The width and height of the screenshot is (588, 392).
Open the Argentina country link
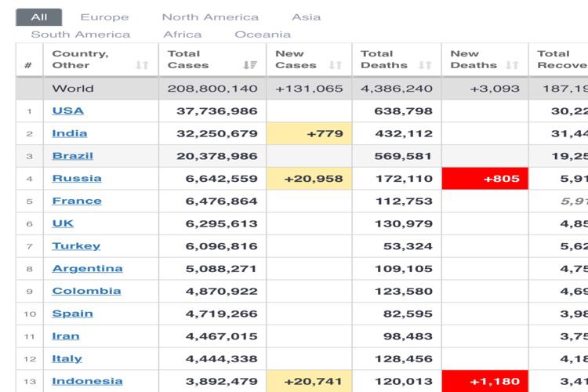87,269
